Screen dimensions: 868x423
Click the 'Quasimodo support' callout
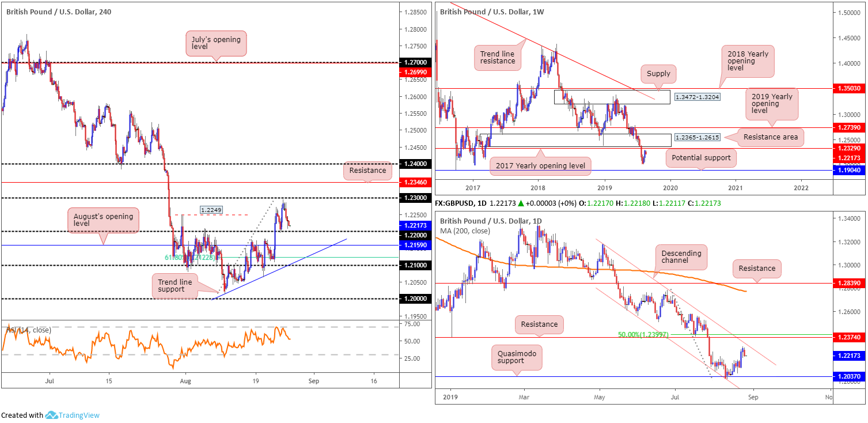(516, 357)
